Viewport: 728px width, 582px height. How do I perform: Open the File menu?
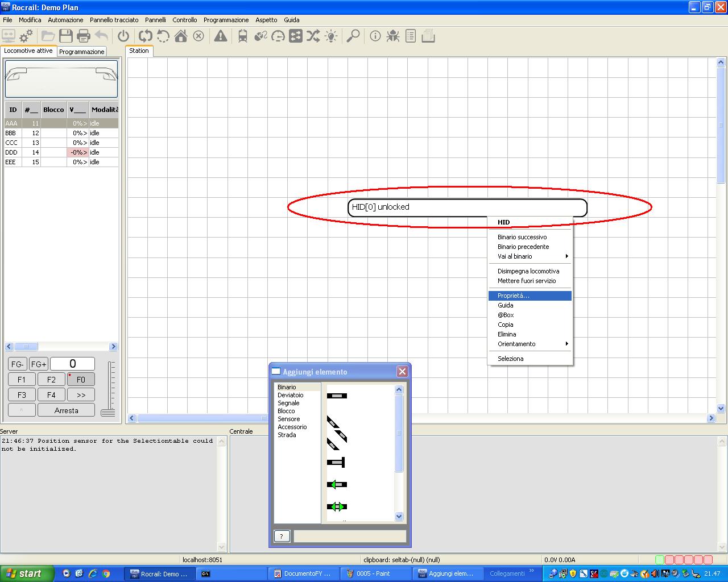tap(7, 20)
